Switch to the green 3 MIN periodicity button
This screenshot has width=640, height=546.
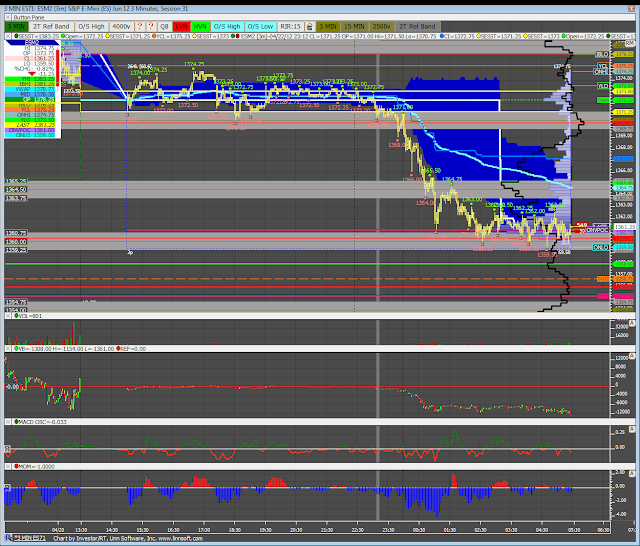point(16,27)
